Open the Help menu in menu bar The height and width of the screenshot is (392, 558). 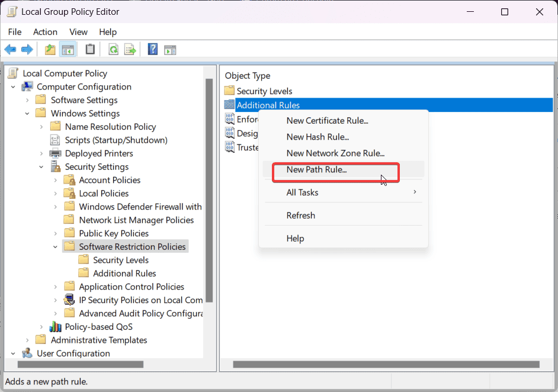pos(108,32)
